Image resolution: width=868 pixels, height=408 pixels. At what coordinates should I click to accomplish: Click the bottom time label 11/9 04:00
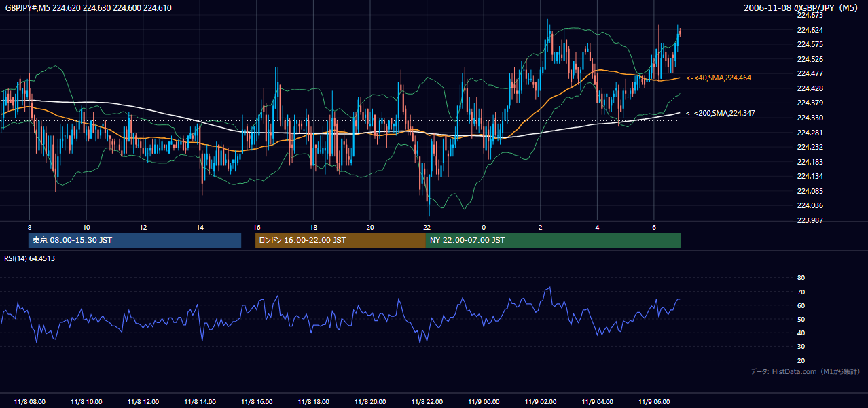click(x=597, y=402)
